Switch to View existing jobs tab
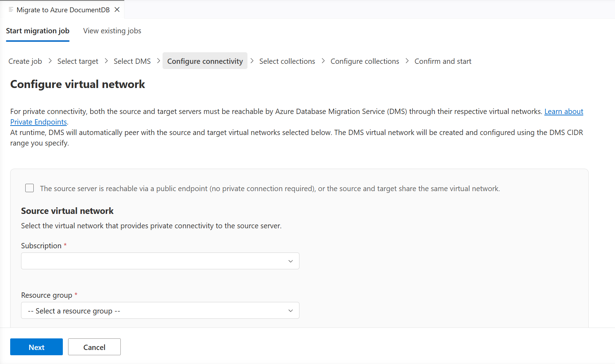The image size is (615, 364). pos(112,31)
